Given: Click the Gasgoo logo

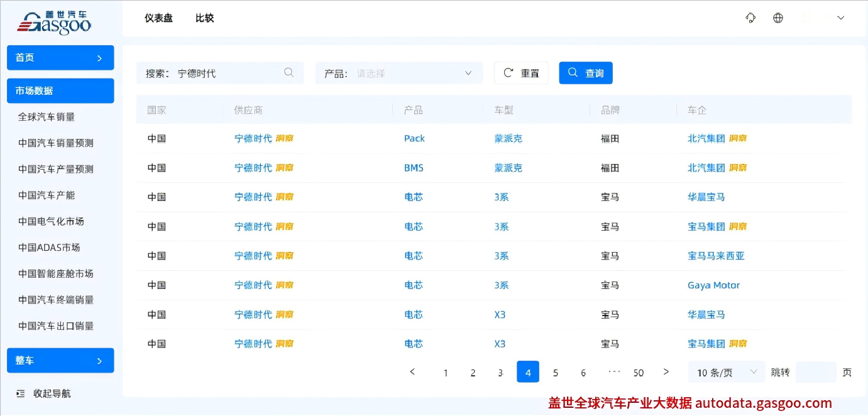Looking at the screenshot, I should point(54,22).
